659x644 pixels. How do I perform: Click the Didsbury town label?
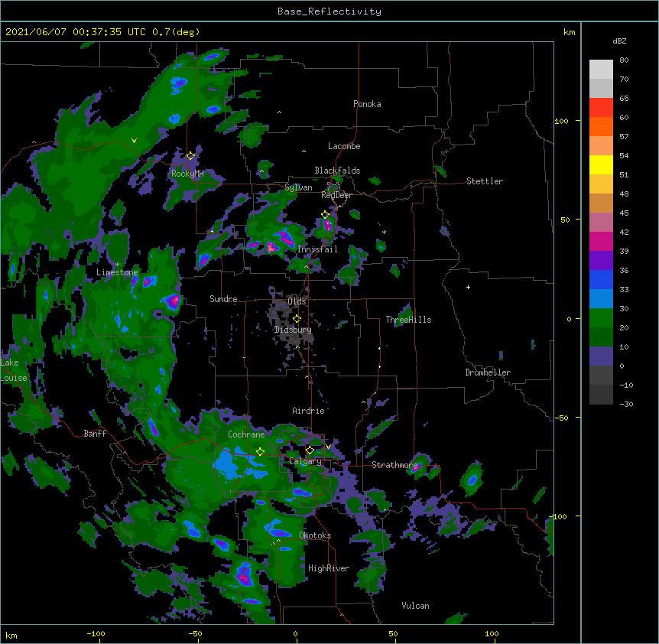(x=293, y=330)
